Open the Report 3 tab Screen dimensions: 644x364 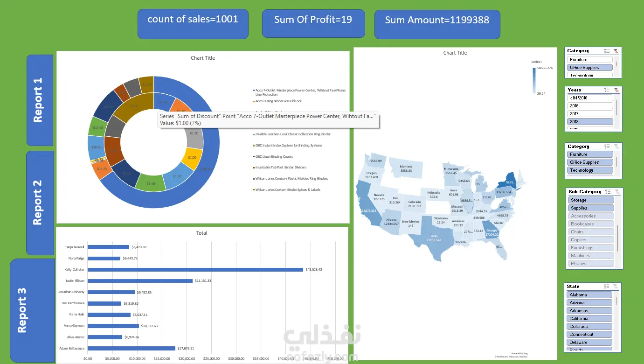click(32, 310)
